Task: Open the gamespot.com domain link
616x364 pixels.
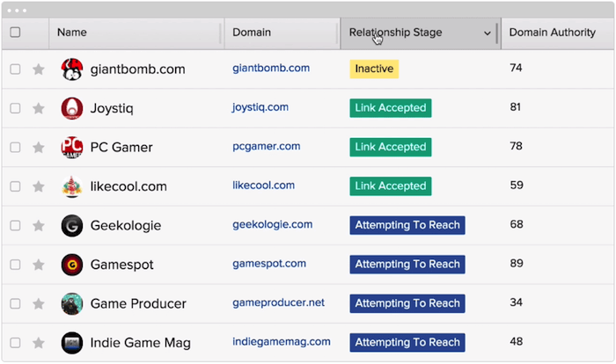Action: 269,264
